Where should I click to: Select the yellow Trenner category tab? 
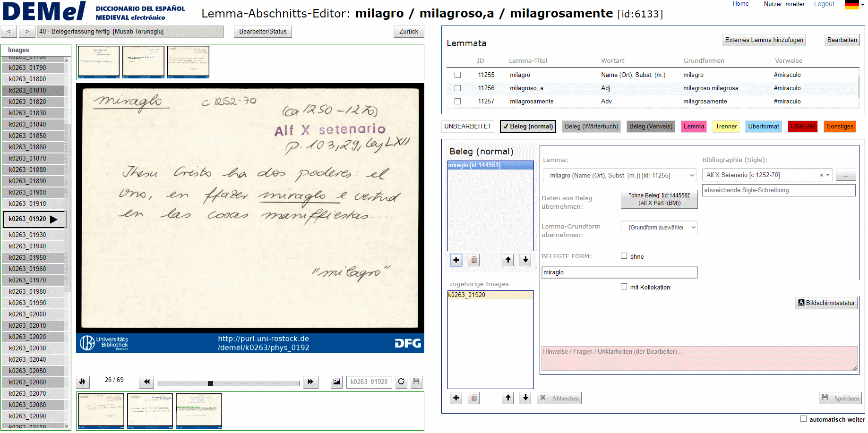pyautogui.click(x=726, y=126)
